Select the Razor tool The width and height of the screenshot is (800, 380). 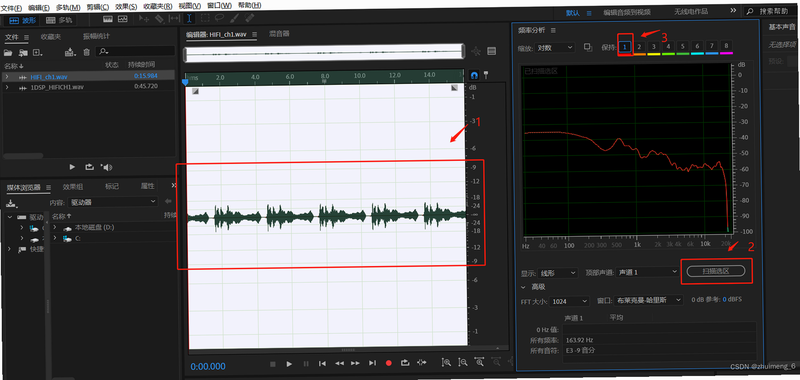(159, 19)
